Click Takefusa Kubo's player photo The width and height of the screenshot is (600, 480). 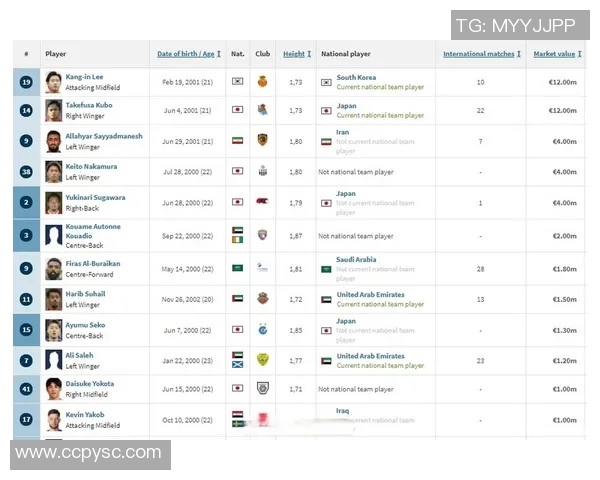coord(54,111)
